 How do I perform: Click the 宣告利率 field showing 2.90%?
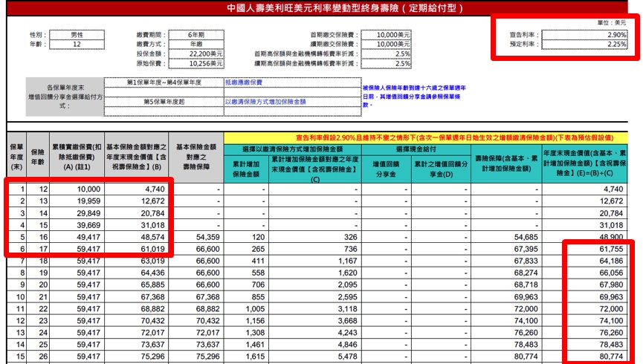tap(584, 35)
